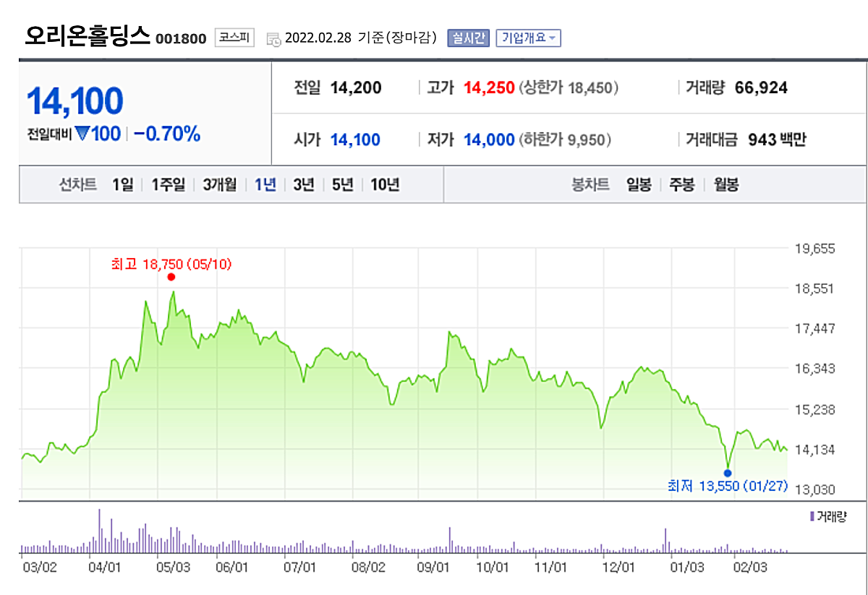
Task: Click the red dot at 최고 18,750 peak
Action: pos(171,277)
